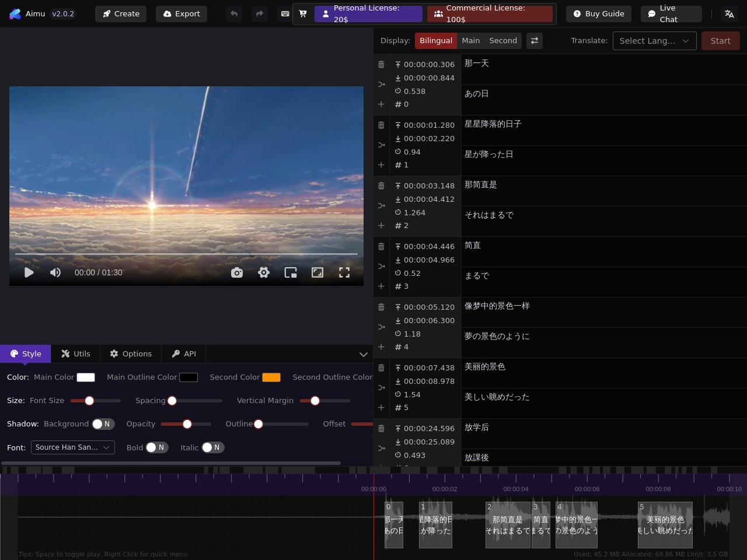The height and width of the screenshot is (560, 747).
Task: Open video player settings gear
Action: [x=264, y=272]
